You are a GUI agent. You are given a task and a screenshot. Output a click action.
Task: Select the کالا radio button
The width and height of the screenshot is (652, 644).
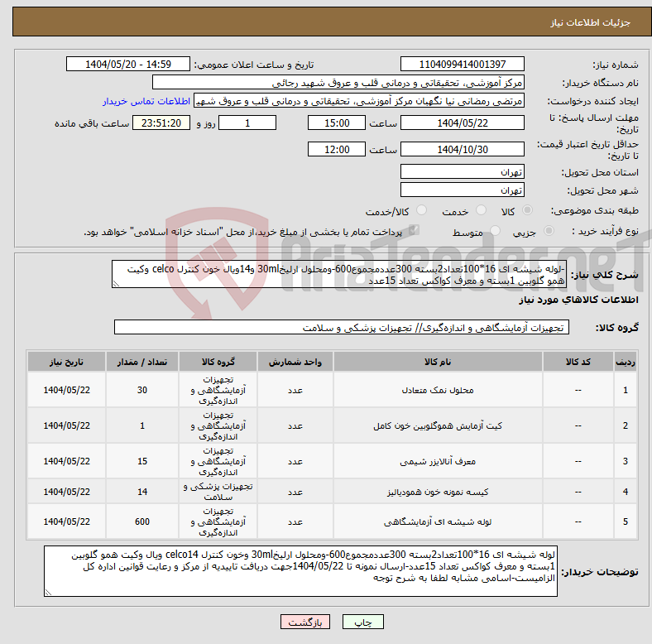pos(527,210)
